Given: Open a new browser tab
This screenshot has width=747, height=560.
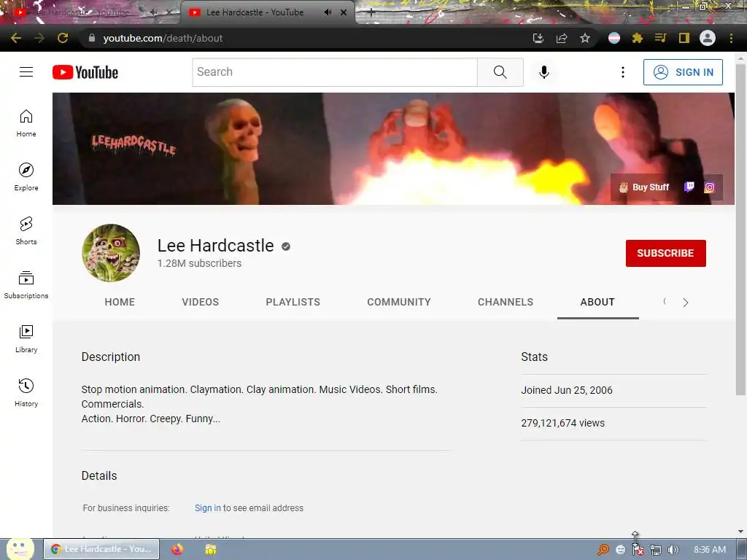Looking at the screenshot, I should [x=371, y=12].
